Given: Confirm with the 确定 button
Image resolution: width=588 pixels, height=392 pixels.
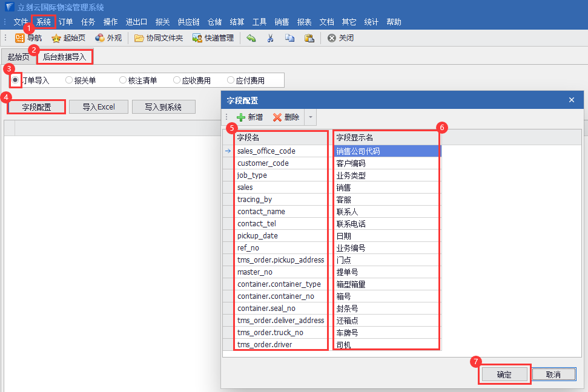Looking at the screenshot, I should pos(504,374).
